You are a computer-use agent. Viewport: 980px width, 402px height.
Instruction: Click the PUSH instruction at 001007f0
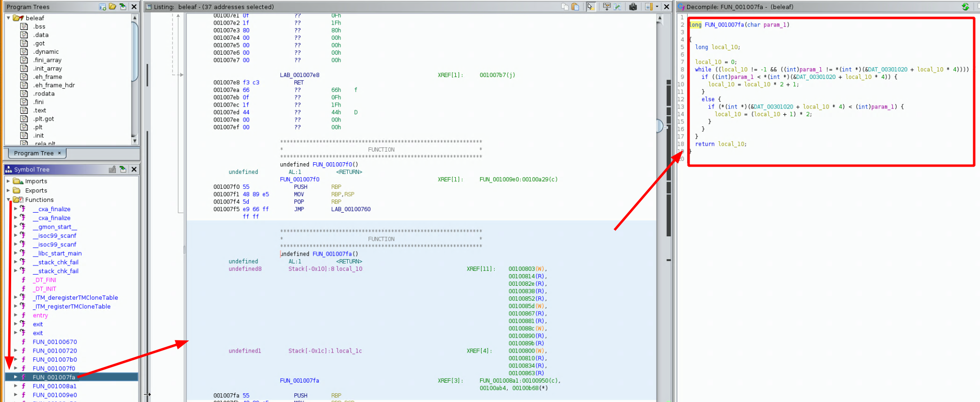coord(301,187)
